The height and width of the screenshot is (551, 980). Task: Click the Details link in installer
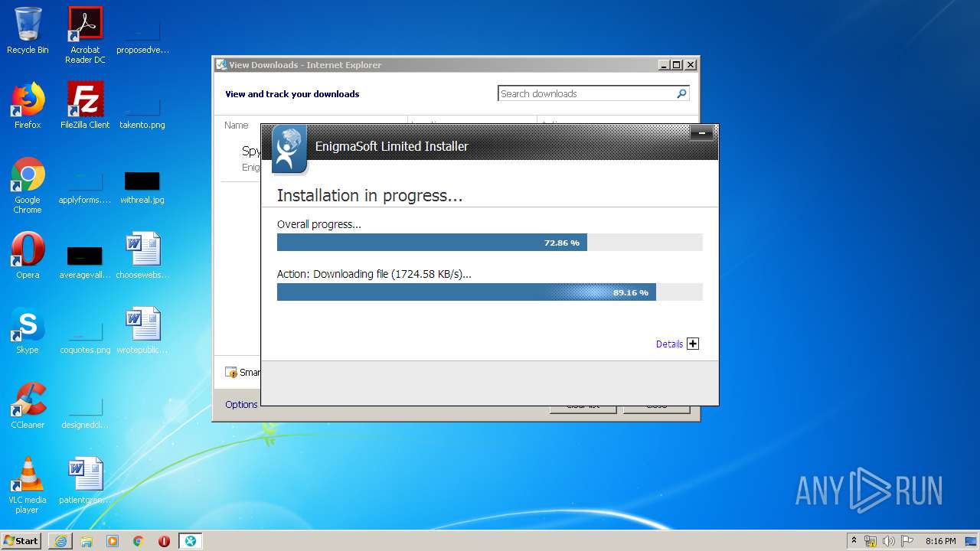point(669,344)
